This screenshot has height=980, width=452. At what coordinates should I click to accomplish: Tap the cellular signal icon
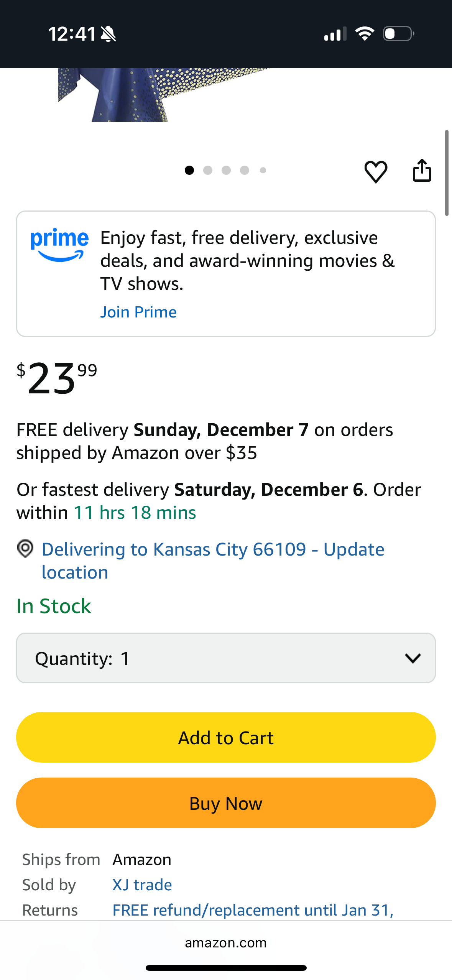(x=335, y=34)
